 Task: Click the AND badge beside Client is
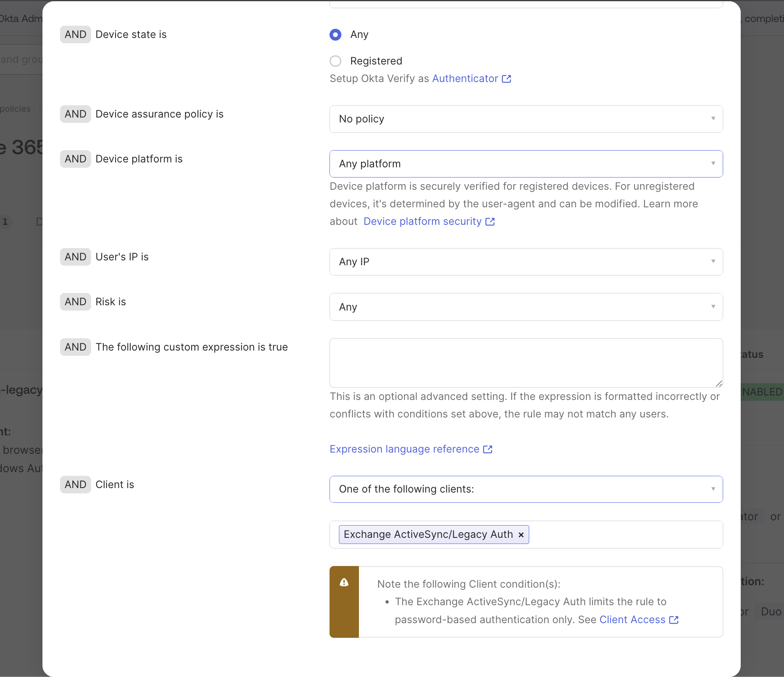coord(76,484)
